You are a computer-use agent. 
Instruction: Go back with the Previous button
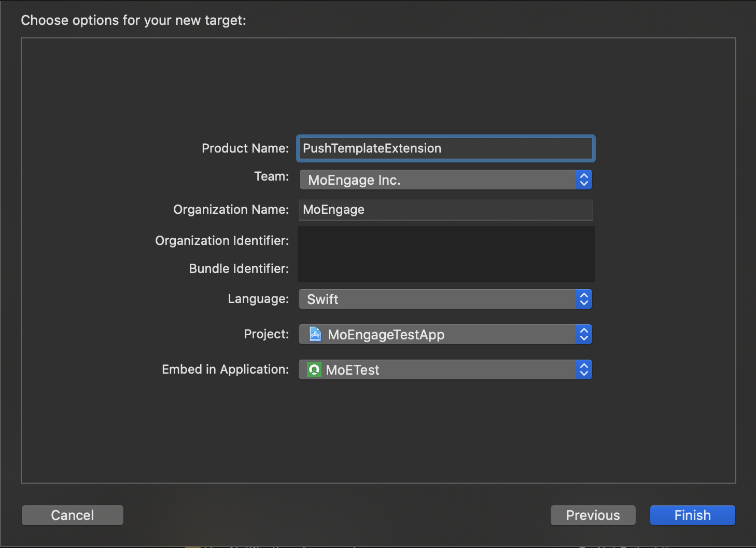pyautogui.click(x=593, y=515)
